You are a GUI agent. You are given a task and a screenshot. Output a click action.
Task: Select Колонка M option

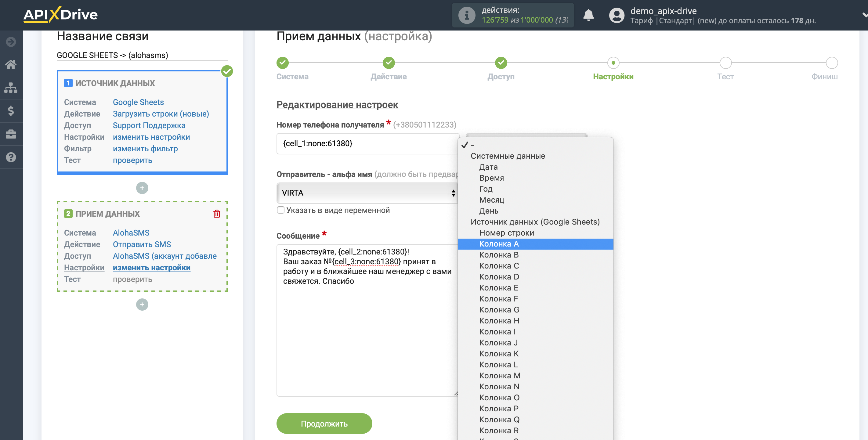(535, 376)
